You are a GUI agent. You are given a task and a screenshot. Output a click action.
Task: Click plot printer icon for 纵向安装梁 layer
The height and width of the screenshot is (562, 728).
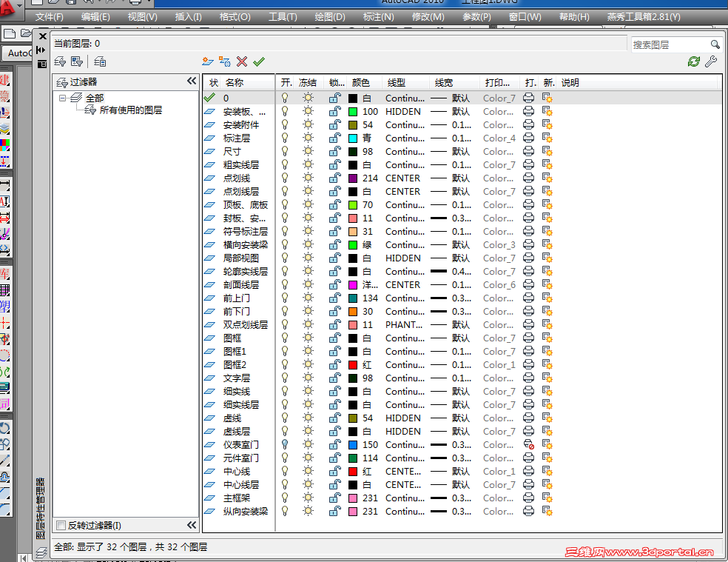[x=529, y=512]
